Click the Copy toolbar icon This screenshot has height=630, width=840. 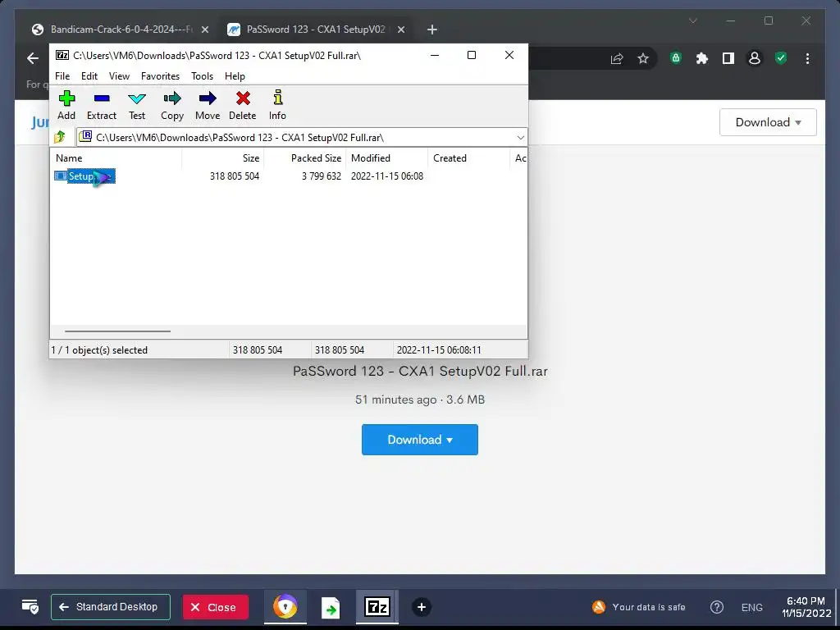(172, 106)
